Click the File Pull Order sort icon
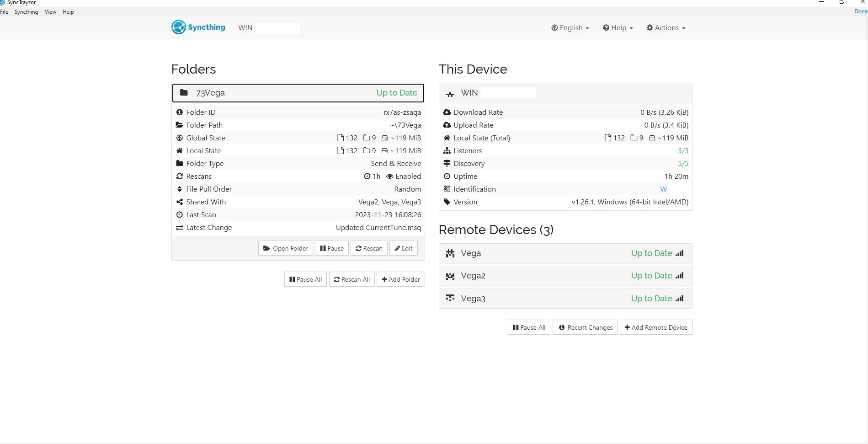 point(180,189)
